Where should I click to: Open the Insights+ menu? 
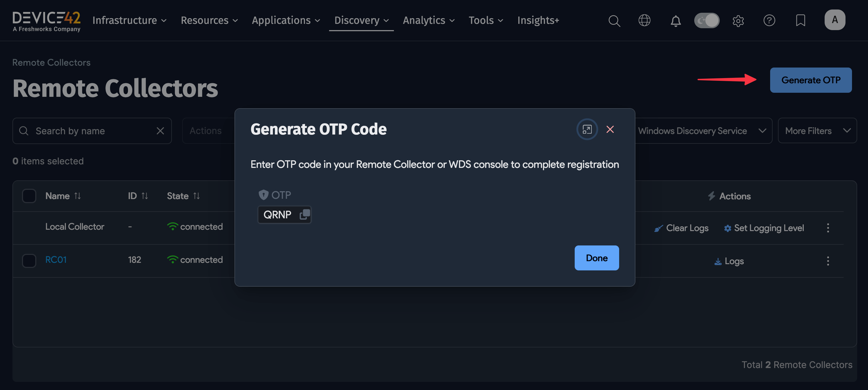(538, 20)
